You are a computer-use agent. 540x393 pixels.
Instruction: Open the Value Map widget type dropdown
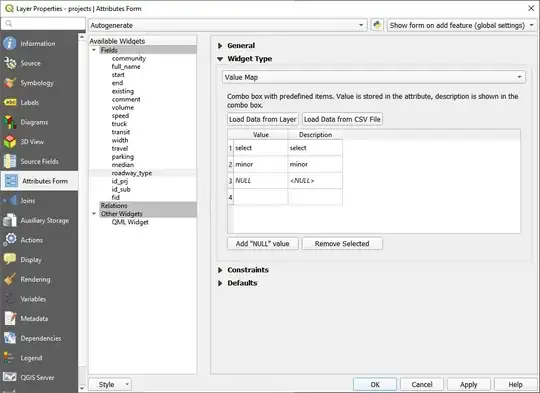374,77
